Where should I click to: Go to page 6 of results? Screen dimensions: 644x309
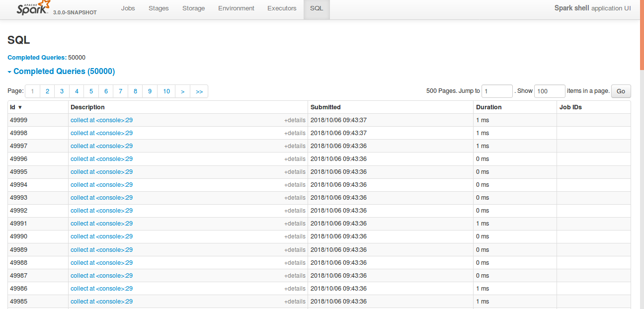(106, 91)
